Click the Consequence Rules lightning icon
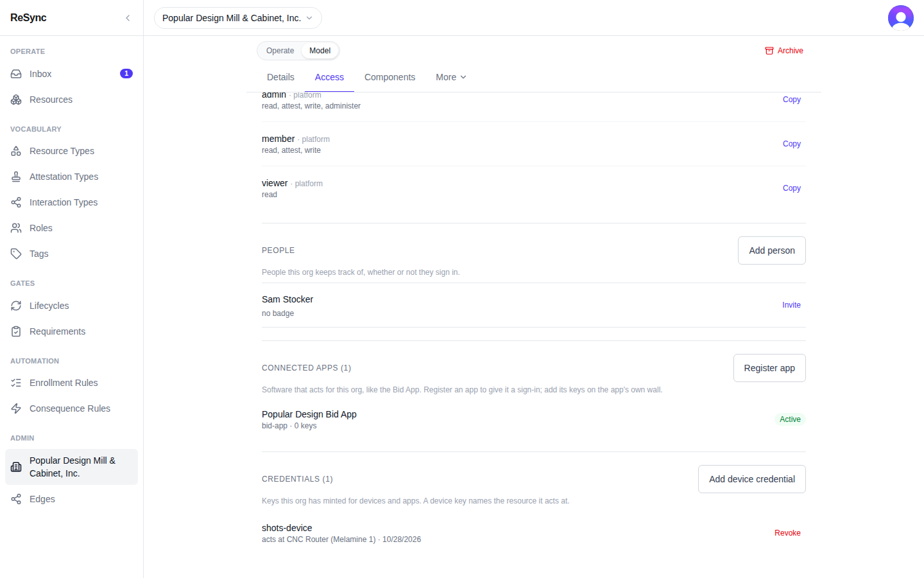Viewport: 924px width, 578px height. pyautogui.click(x=16, y=408)
